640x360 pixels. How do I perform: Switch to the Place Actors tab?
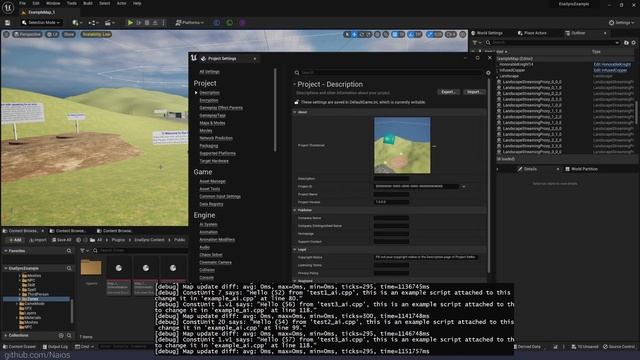click(x=532, y=33)
